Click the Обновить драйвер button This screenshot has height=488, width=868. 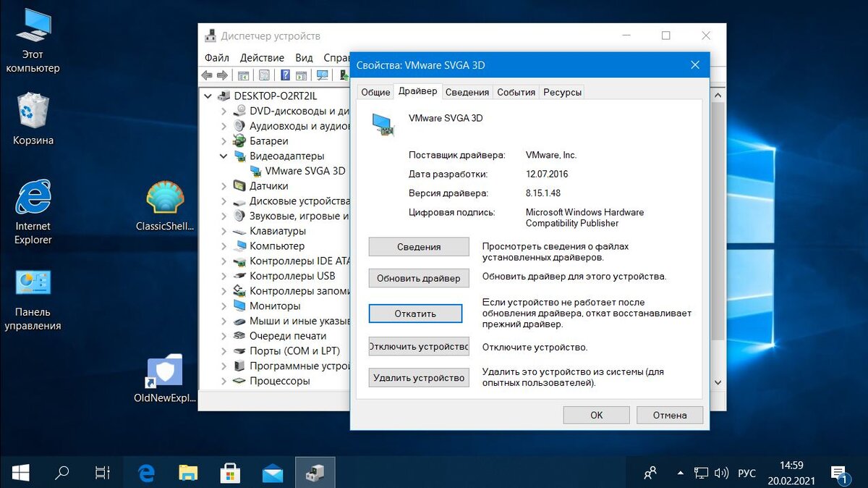click(419, 278)
